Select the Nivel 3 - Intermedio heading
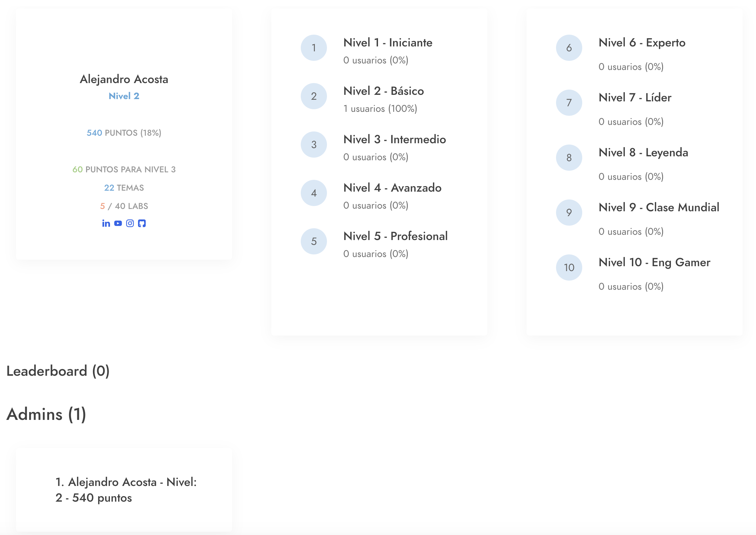The width and height of the screenshot is (756, 535). click(395, 140)
